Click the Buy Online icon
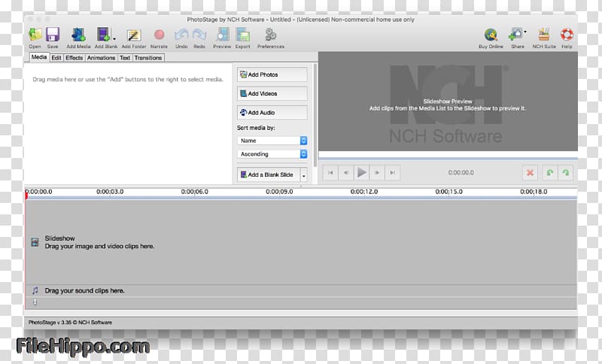This screenshot has width=602, height=364. click(491, 38)
